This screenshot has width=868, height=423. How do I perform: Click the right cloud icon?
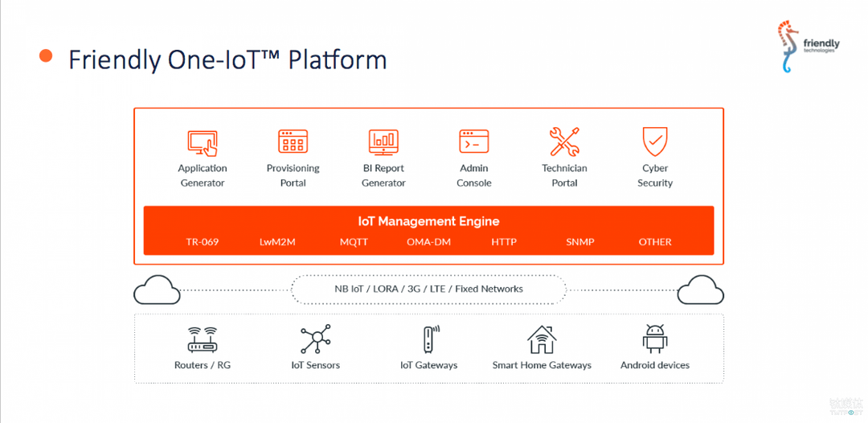click(x=701, y=290)
